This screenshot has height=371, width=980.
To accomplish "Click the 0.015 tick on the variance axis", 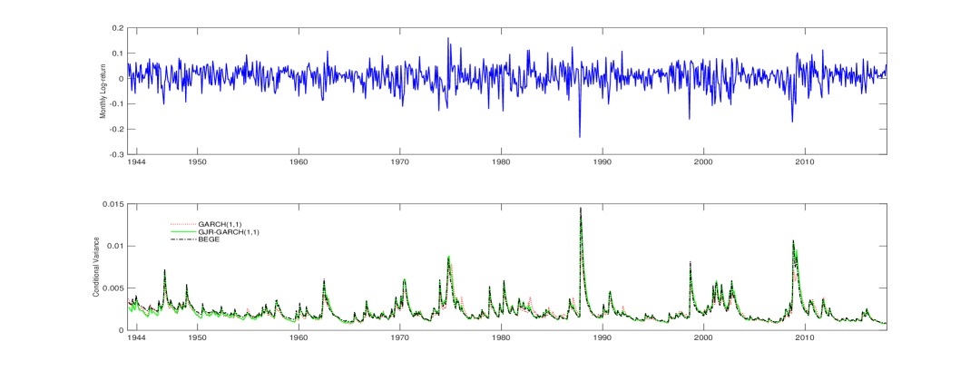I will coord(114,204).
